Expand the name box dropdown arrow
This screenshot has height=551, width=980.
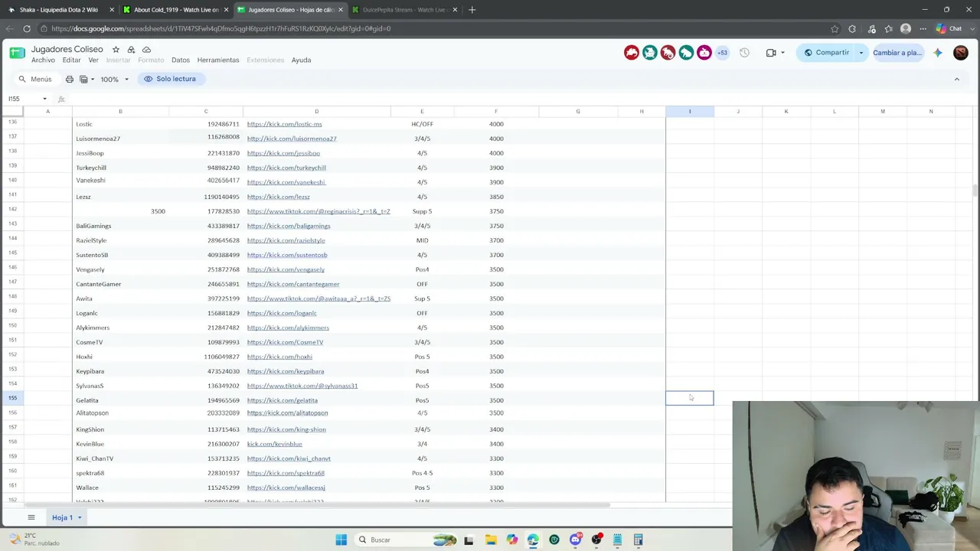pos(44,99)
